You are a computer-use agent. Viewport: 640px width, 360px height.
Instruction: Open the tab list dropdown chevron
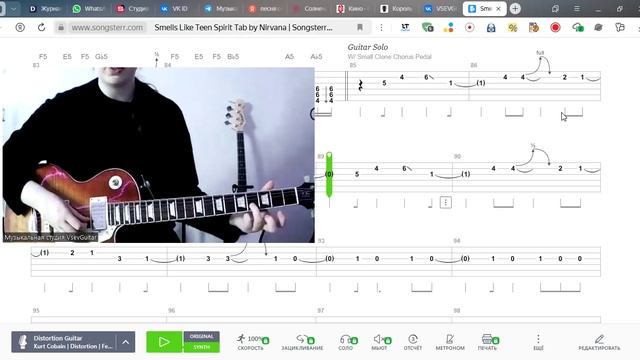(x=13, y=9)
